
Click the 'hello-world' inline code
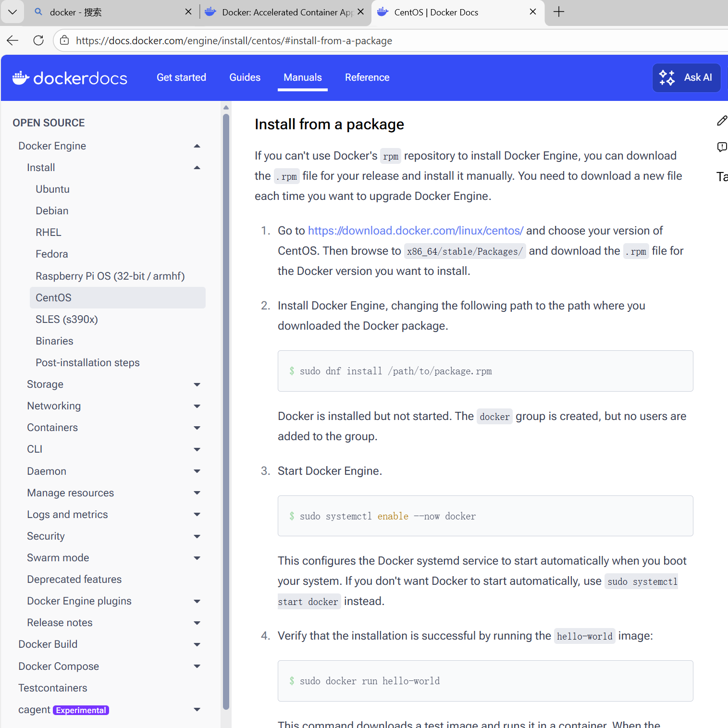point(584,636)
